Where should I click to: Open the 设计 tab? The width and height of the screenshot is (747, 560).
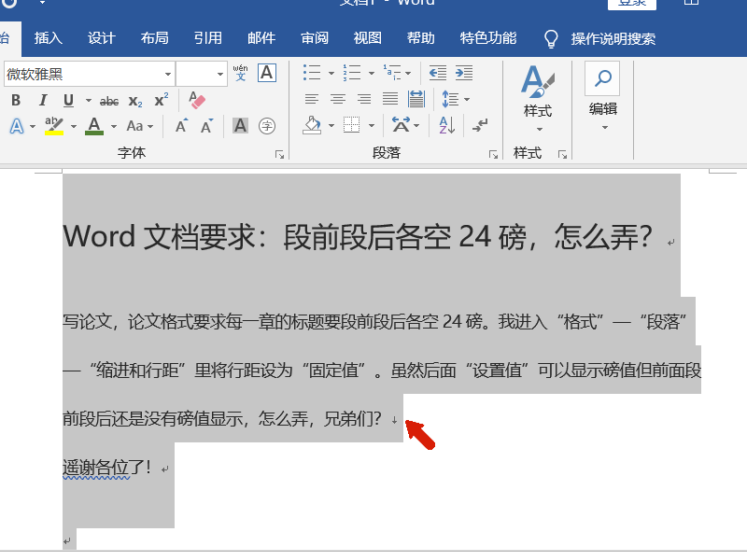(x=102, y=38)
